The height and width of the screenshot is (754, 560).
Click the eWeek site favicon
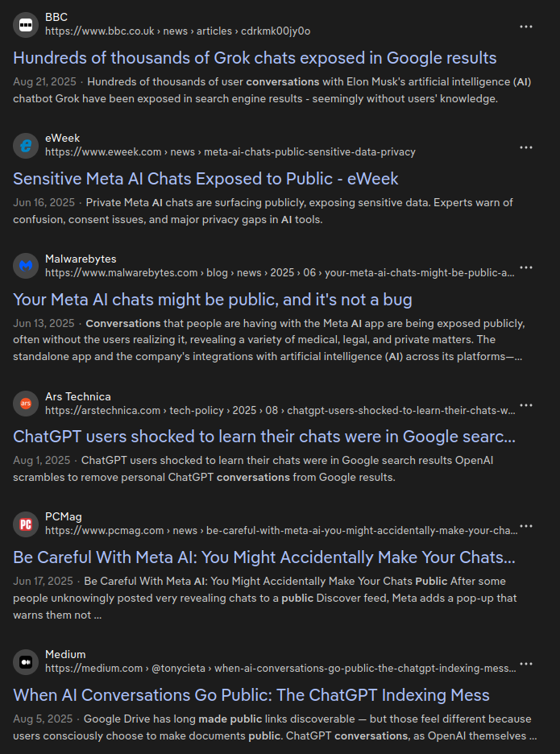coord(26,145)
